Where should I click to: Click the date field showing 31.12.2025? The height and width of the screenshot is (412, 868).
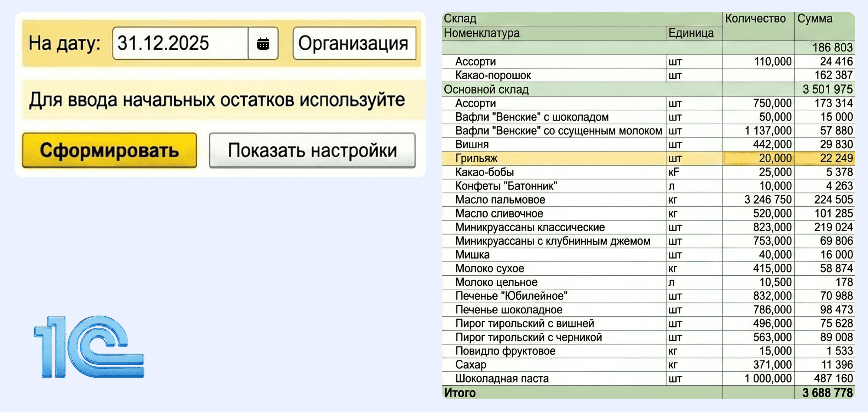click(181, 44)
